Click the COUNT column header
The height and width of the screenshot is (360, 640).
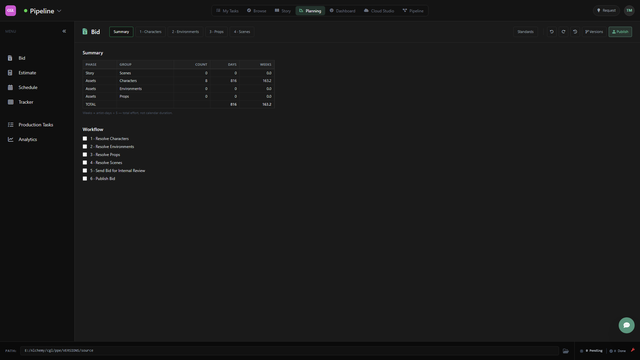201,64
